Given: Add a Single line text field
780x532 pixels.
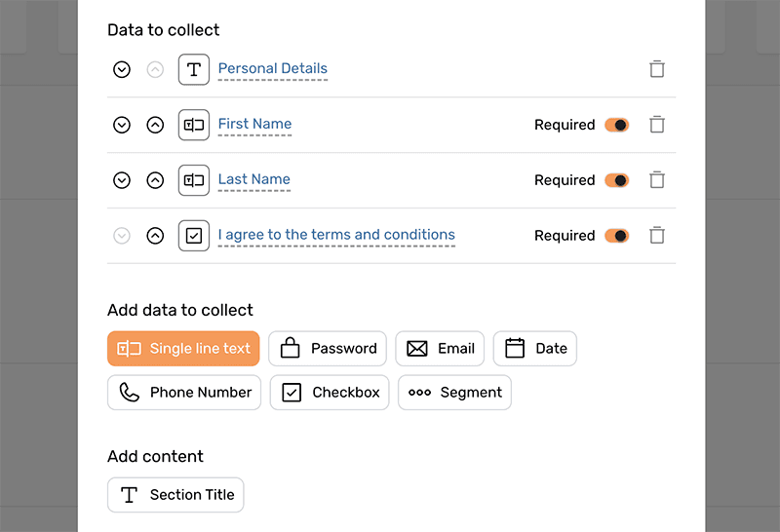Looking at the screenshot, I should pyautogui.click(x=183, y=349).
